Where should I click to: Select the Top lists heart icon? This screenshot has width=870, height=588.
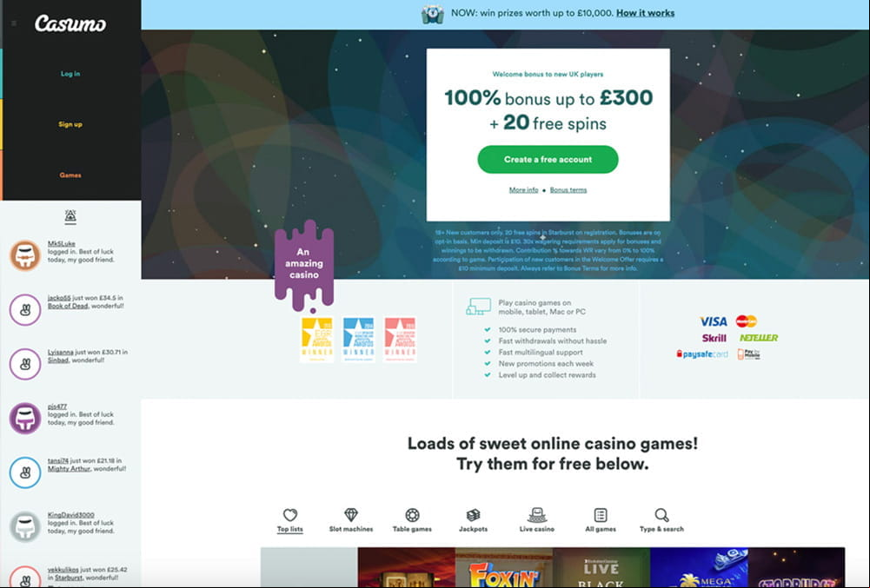[290, 515]
